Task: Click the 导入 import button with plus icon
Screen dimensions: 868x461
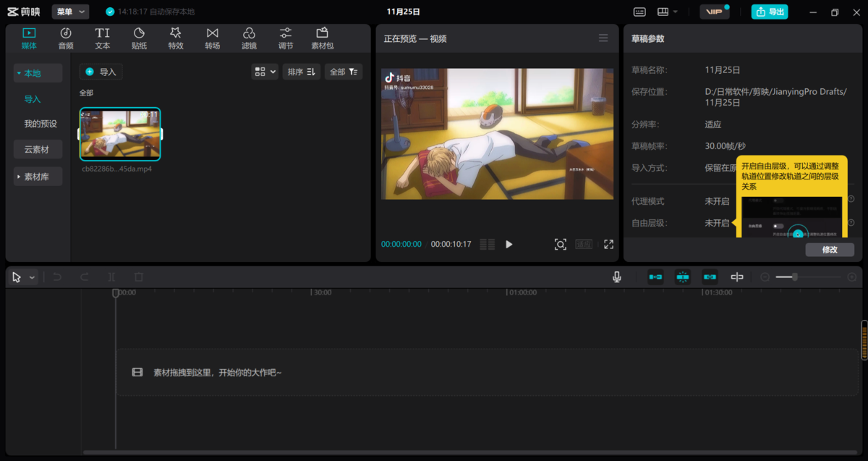Action: [x=101, y=72]
